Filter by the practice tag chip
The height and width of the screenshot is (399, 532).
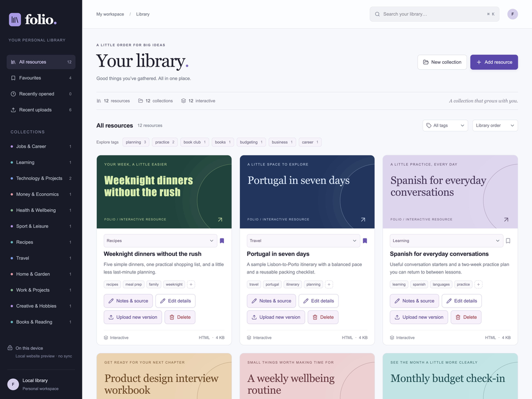pyautogui.click(x=164, y=142)
